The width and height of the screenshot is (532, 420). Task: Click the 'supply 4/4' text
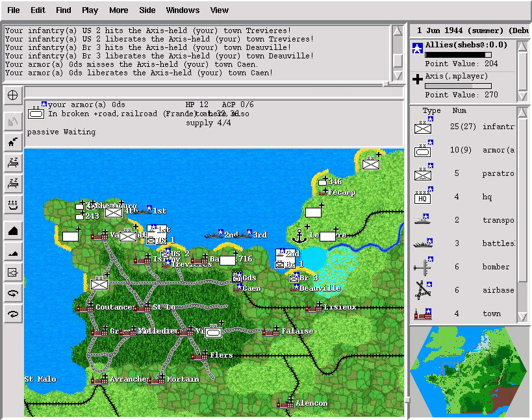209,123
